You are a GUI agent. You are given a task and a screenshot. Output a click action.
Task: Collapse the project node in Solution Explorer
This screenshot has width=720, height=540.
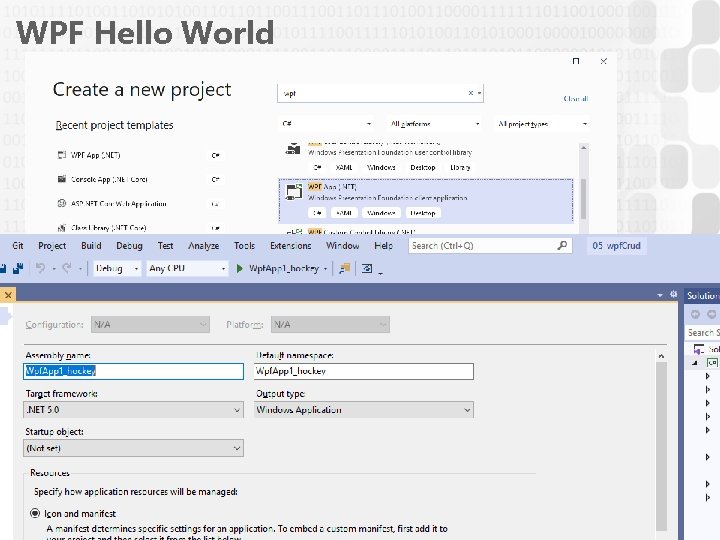coord(695,363)
